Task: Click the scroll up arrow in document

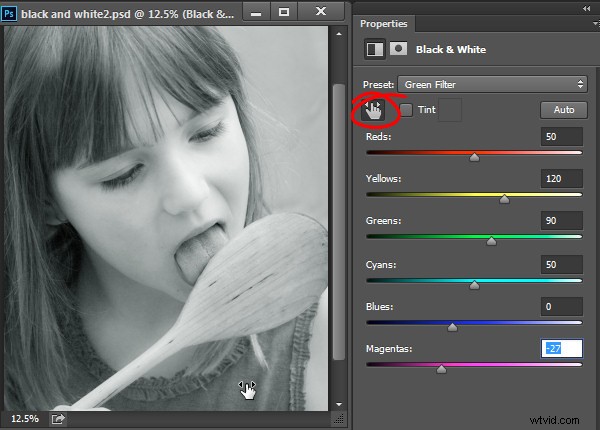Action: pos(339,34)
